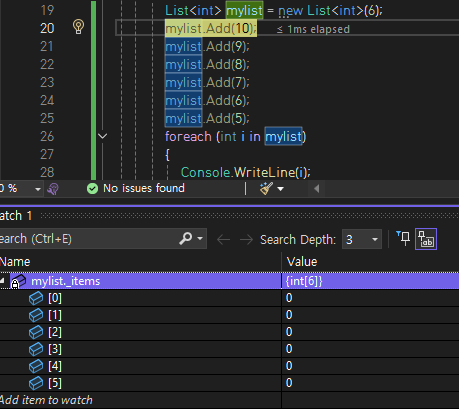The image size is (459, 409).
Task: Click the blue cube icon beside [4]
Action: pyautogui.click(x=36, y=366)
